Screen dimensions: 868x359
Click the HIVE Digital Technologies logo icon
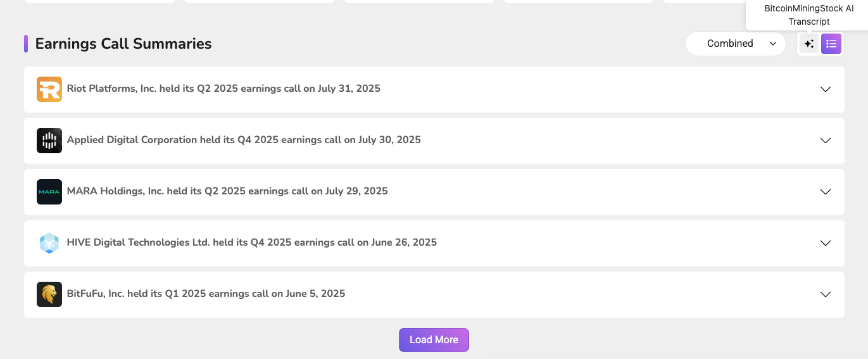[49, 243]
